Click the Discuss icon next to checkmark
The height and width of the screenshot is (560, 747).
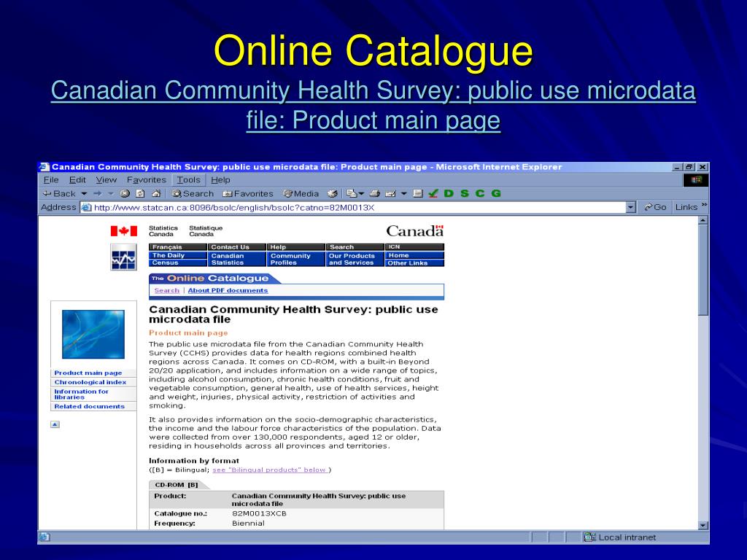[x=418, y=193]
